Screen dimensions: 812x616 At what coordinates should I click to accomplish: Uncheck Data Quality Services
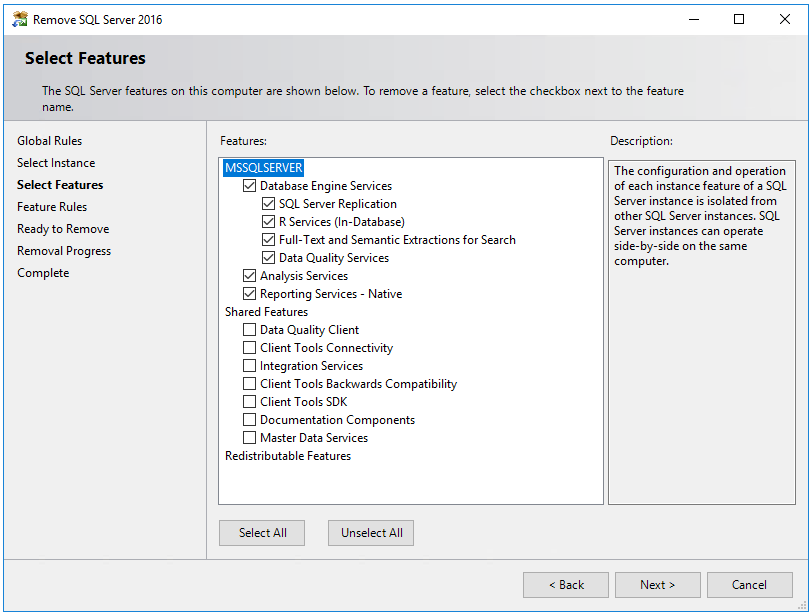[x=268, y=257]
